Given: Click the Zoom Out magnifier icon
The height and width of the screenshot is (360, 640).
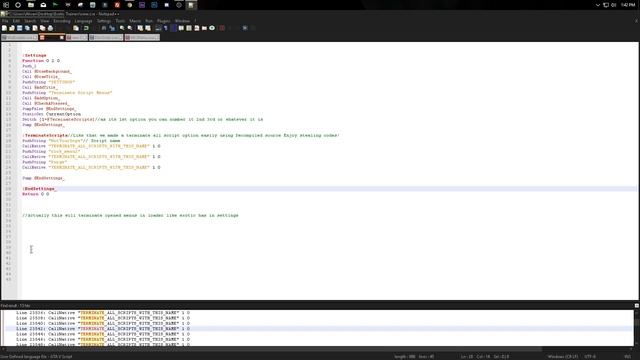Looking at the screenshot, I should coord(130,28).
